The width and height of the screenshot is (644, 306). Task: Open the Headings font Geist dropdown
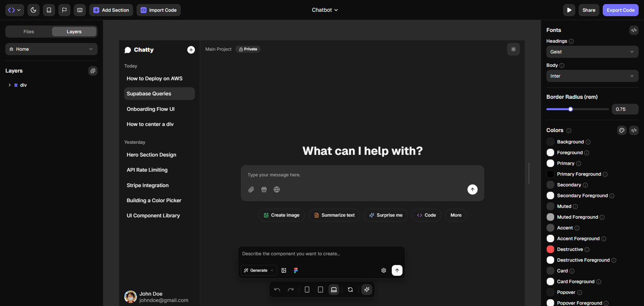tap(592, 52)
